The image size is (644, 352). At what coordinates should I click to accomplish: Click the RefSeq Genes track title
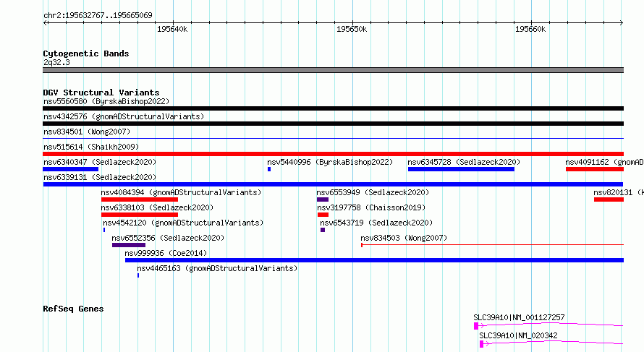pyautogui.click(x=73, y=309)
